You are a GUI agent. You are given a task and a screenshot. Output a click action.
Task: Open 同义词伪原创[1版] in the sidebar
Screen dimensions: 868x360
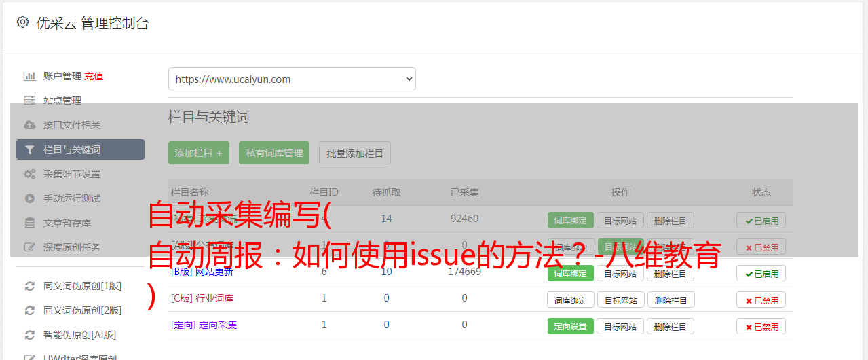coord(83,286)
